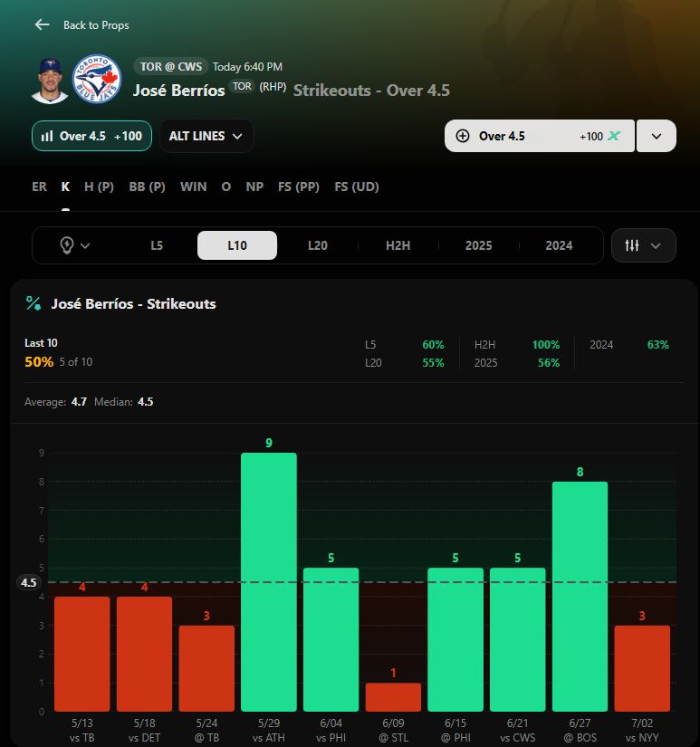Viewport: 700px width, 747px height.
Task: Open the sportsbook chevron dropdown next to Over 4.5
Action: pyautogui.click(x=657, y=136)
